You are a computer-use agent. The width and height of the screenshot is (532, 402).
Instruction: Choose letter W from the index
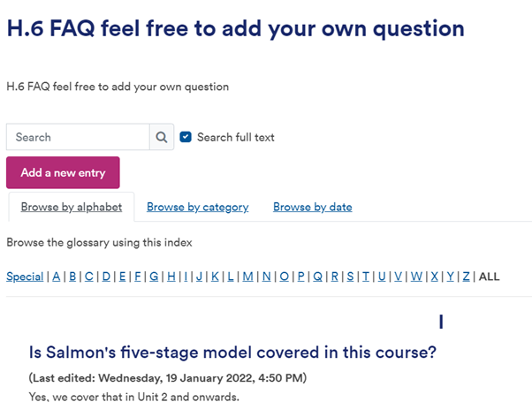point(416,277)
